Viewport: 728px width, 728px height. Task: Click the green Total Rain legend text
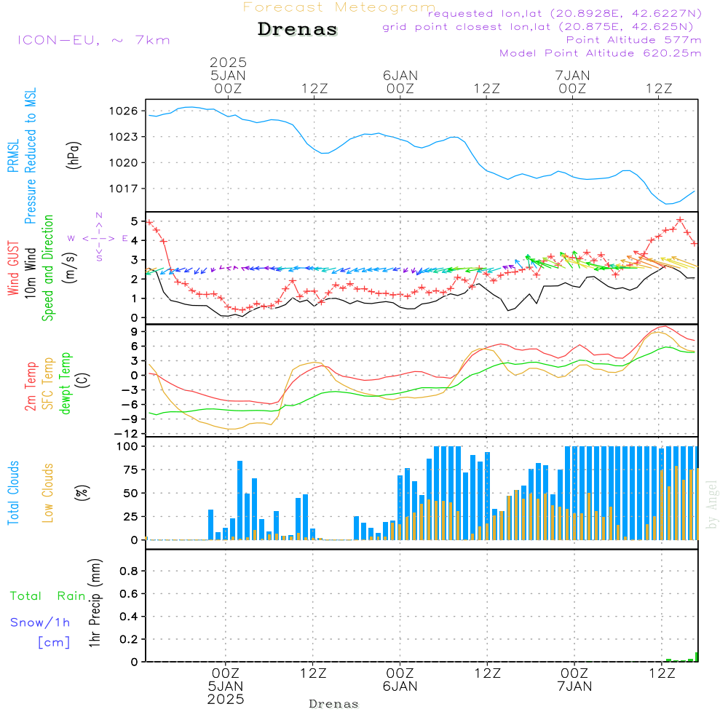tap(47, 596)
